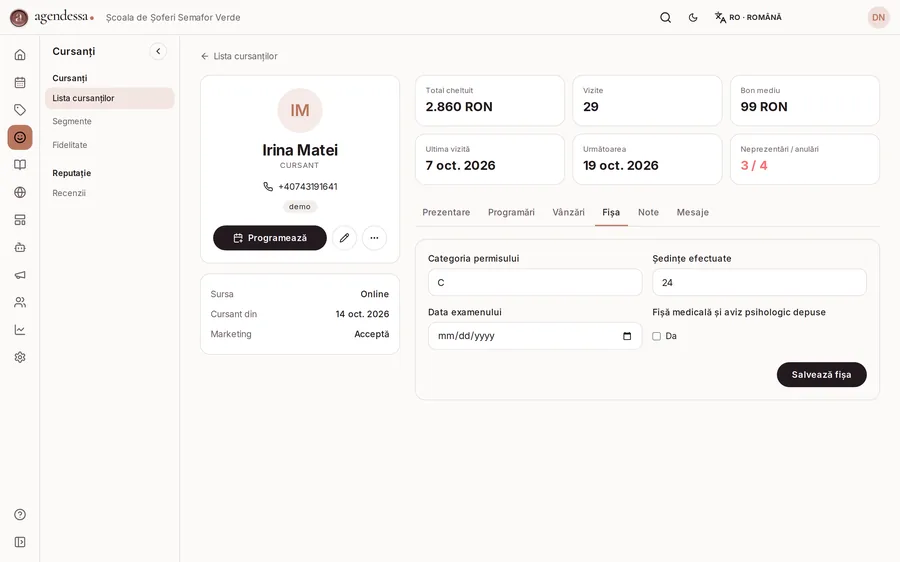
Task: Open the RO - ROMÂNĂ language selector
Action: tap(748, 17)
